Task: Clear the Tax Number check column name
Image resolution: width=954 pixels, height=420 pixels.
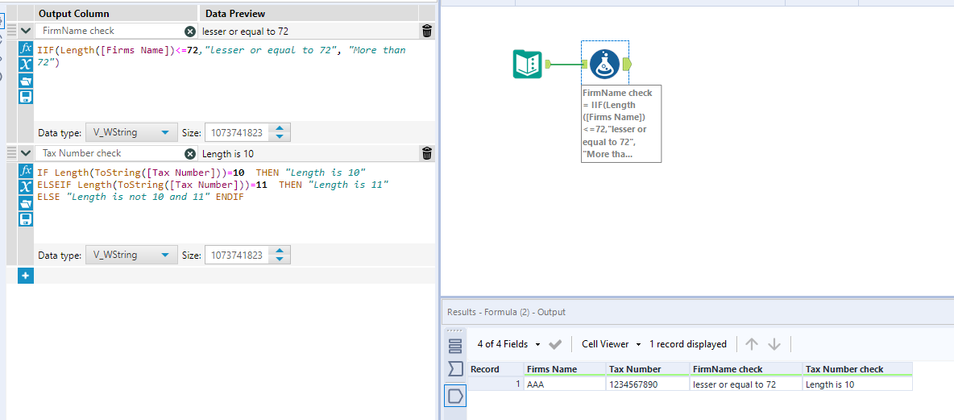Action: tap(190, 153)
